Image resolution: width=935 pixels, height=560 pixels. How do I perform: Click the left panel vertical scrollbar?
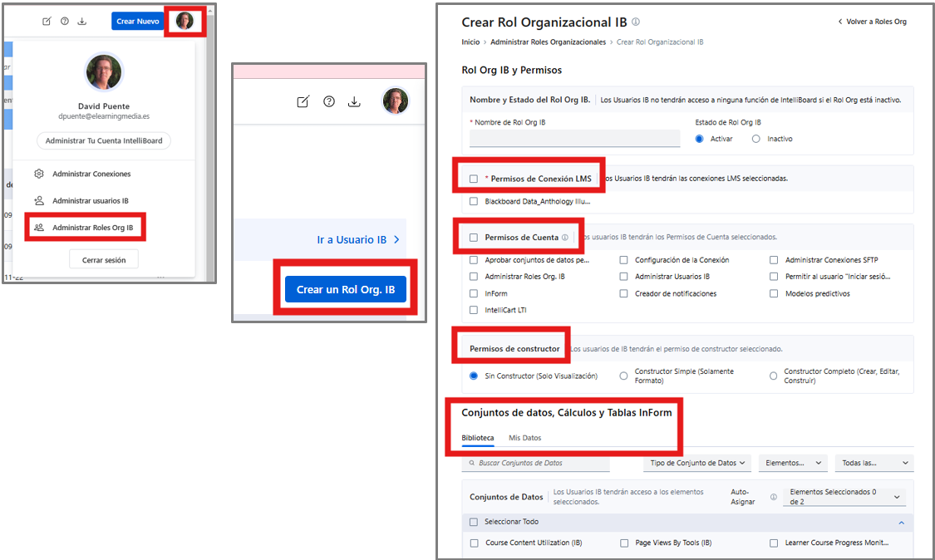click(x=209, y=143)
